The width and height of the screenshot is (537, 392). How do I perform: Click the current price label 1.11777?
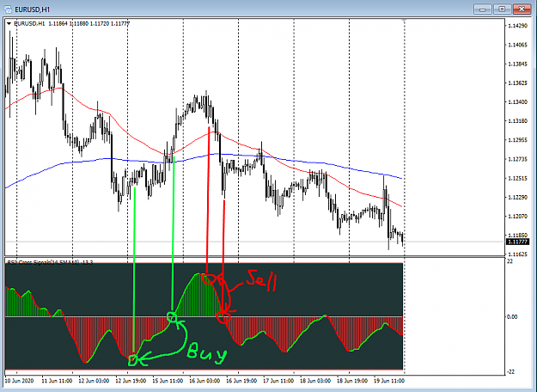click(517, 242)
